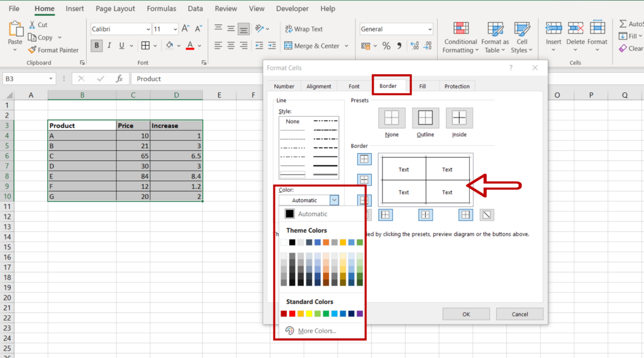
Task: Click the Fill Color paint bucket icon
Action: (x=169, y=45)
